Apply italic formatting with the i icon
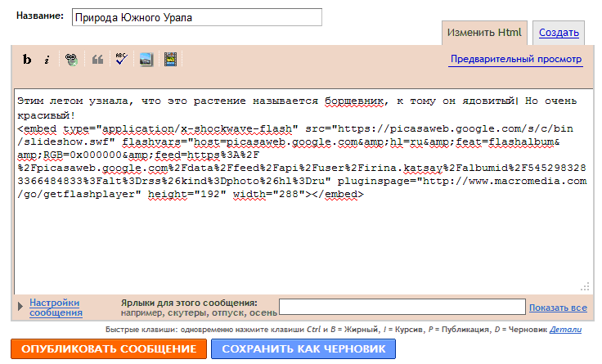 (47, 60)
